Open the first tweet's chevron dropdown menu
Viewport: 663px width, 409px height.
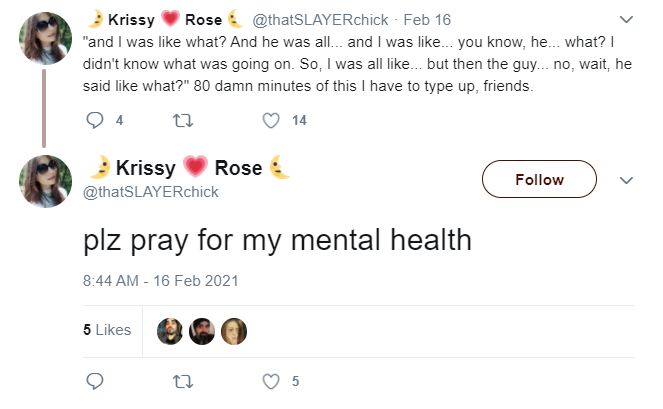click(x=626, y=19)
